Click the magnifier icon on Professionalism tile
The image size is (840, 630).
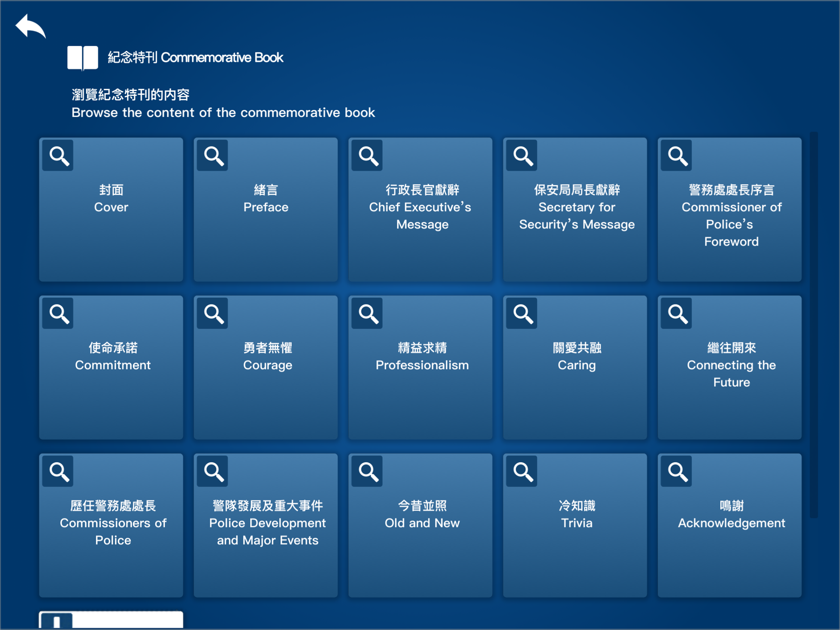click(367, 313)
